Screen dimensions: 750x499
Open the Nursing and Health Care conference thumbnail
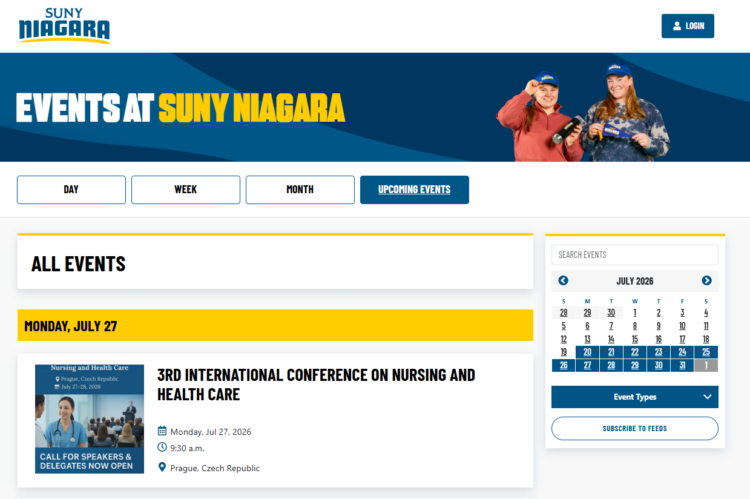pyautogui.click(x=89, y=419)
